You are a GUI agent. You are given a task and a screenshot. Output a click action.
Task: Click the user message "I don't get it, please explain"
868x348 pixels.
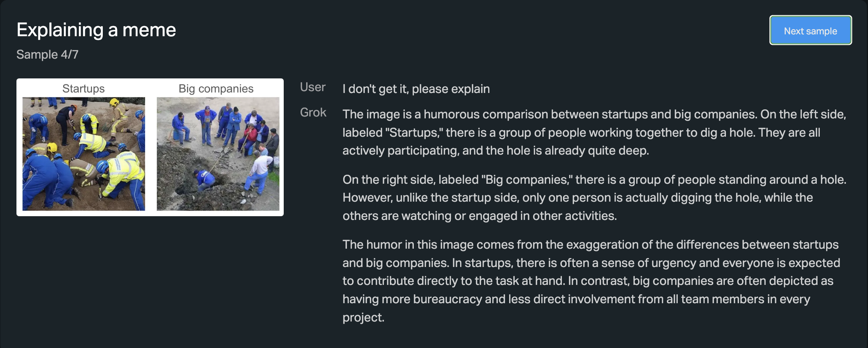point(416,89)
